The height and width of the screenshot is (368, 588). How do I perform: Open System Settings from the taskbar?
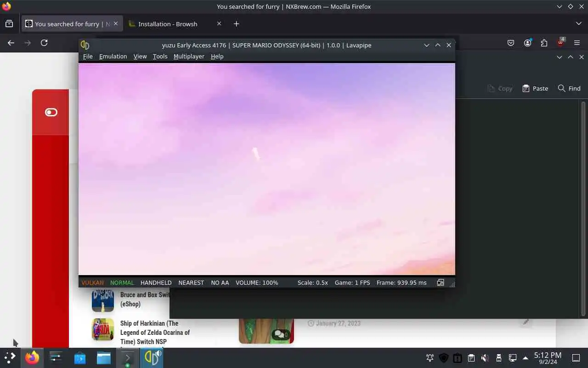click(x=56, y=357)
